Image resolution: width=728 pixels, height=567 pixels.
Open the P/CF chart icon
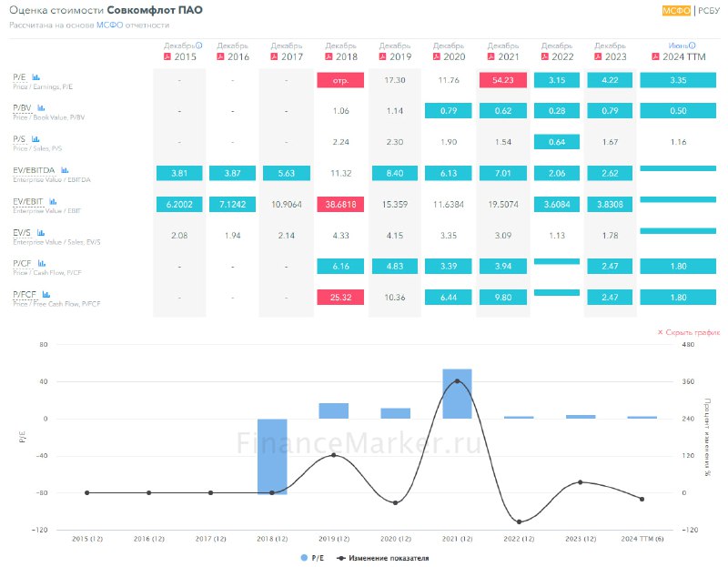tap(41, 263)
